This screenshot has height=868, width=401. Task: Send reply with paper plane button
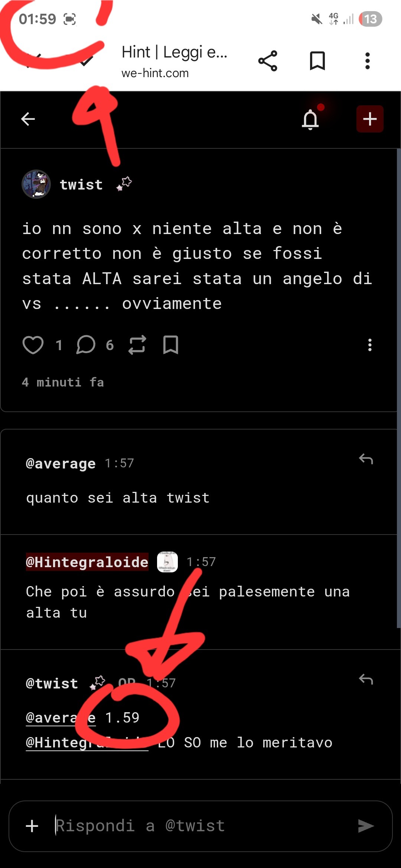coord(366,826)
